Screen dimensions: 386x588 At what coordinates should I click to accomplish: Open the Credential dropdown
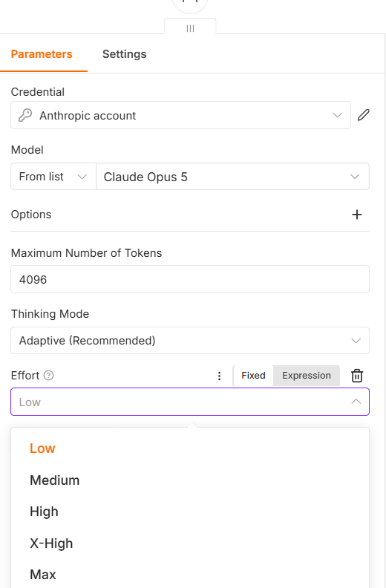(180, 115)
